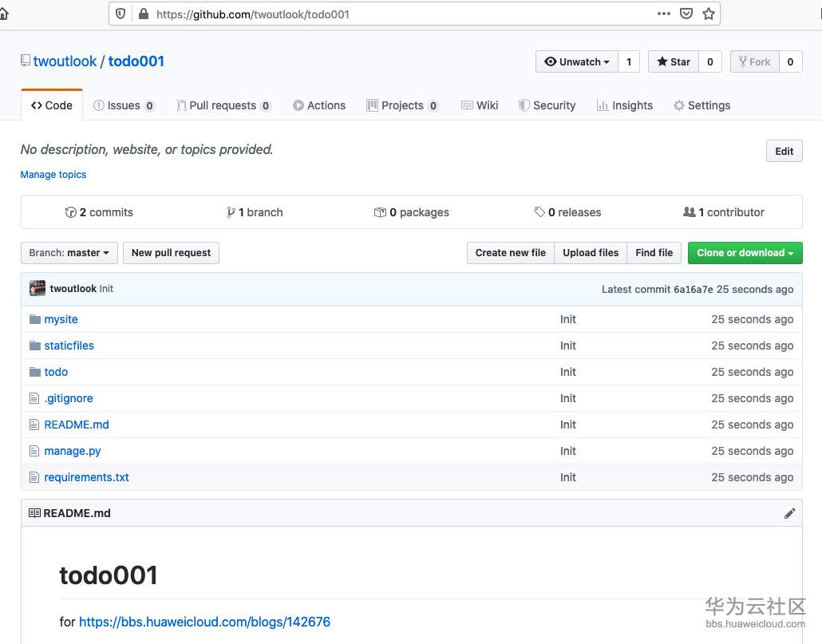
Task: Open the mysite folder link
Action: (61, 319)
